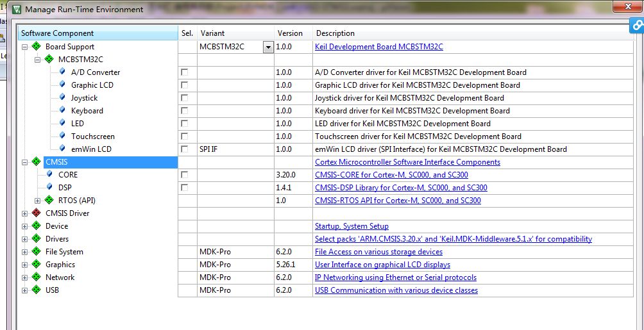This screenshot has width=644, height=330.
Task: Click the Sel. column header
Action: point(188,33)
